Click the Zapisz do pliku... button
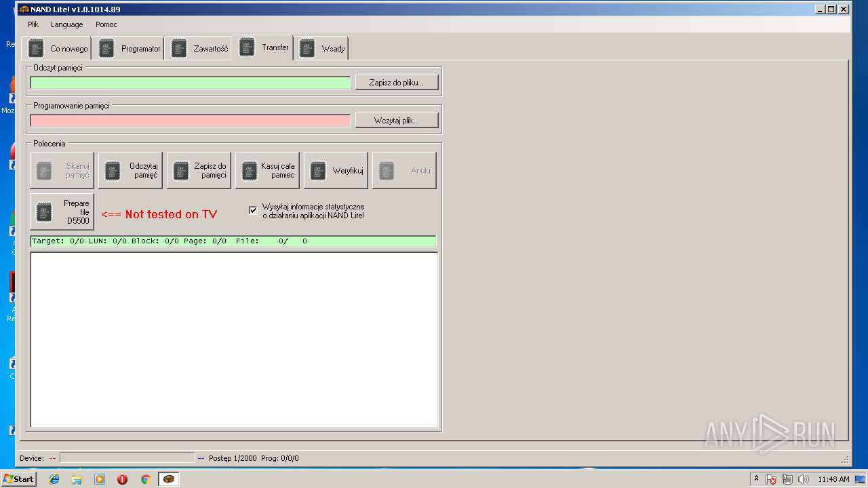Image resolution: width=868 pixels, height=488 pixels. click(397, 83)
